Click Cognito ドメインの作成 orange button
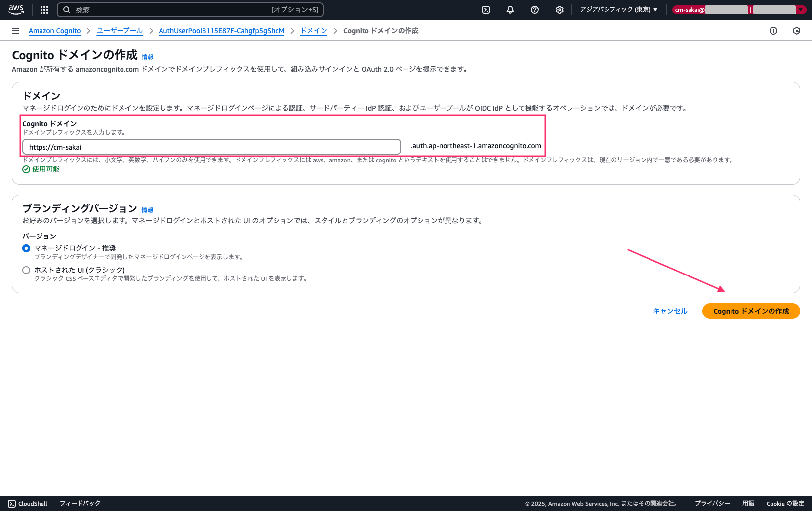Viewport: 812px width, 511px height. point(751,311)
